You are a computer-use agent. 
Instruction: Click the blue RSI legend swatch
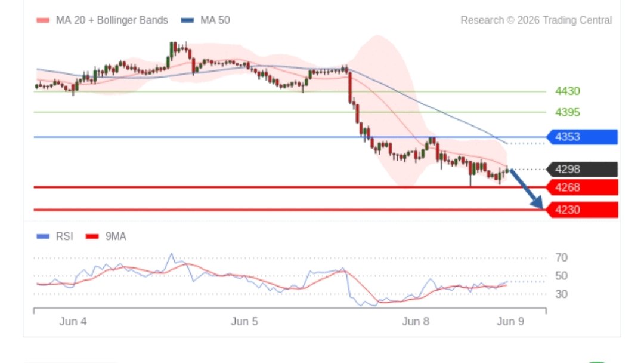(x=43, y=236)
